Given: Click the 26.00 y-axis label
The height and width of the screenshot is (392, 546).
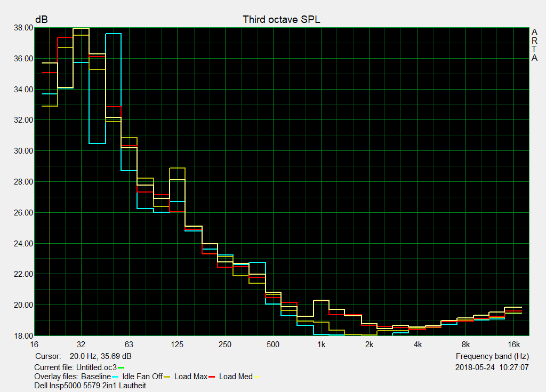Looking at the screenshot, I should click(x=23, y=213).
